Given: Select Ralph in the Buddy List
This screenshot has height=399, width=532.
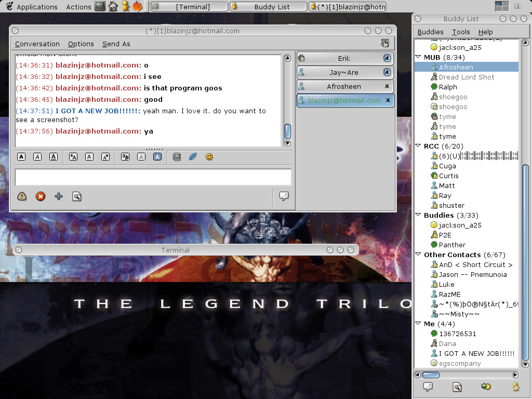Looking at the screenshot, I should coord(467,87).
